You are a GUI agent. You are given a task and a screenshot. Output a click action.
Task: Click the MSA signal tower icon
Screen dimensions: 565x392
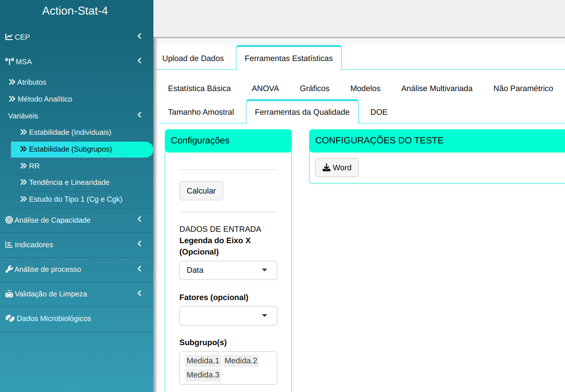pyautogui.click(x=10, y=61)
